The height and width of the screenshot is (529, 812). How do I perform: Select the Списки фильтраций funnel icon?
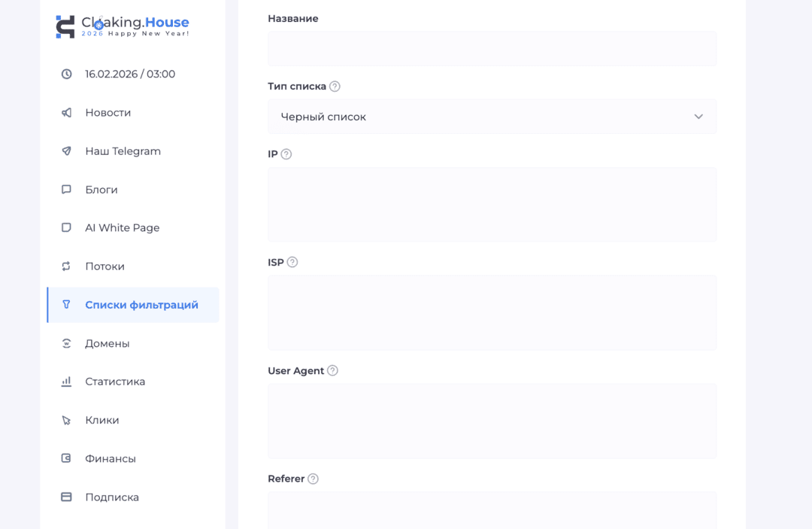(x=68, y=304)
